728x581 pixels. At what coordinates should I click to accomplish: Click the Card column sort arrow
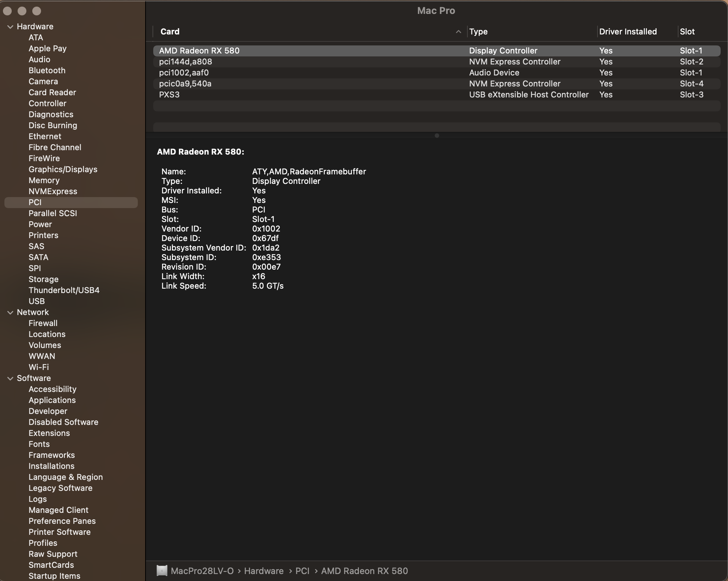point(458,32)
